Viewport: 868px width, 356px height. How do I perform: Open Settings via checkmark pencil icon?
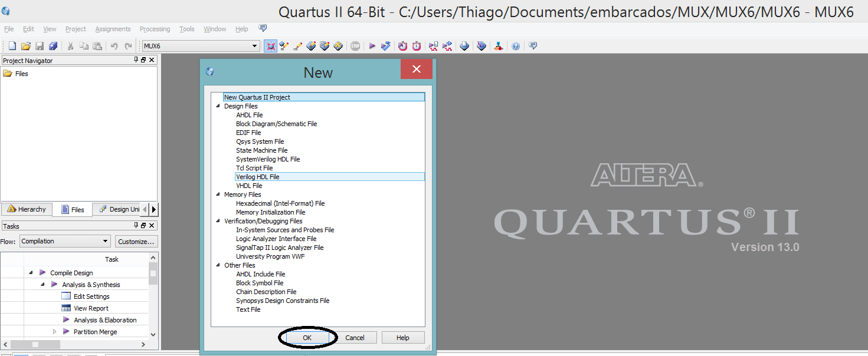tap(284, 46)
